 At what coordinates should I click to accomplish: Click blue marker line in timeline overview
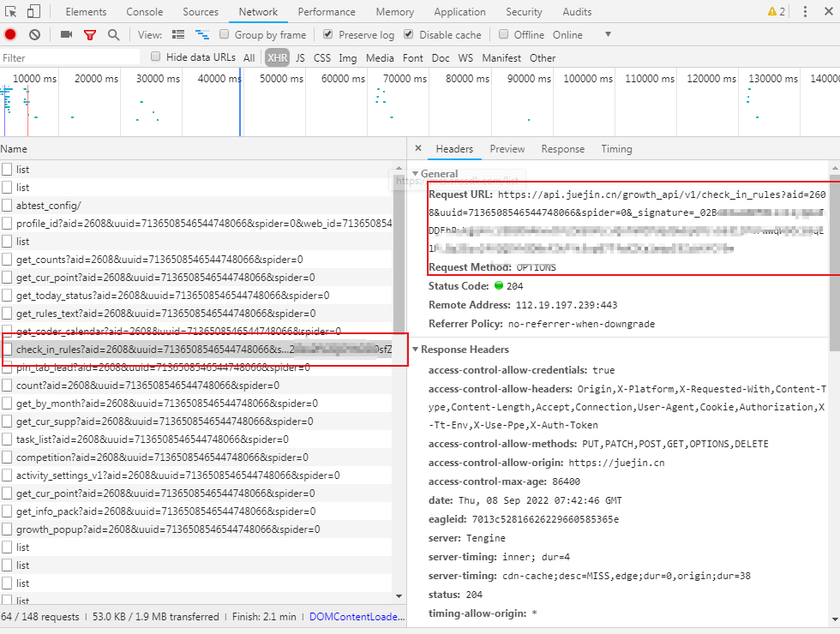240,102
